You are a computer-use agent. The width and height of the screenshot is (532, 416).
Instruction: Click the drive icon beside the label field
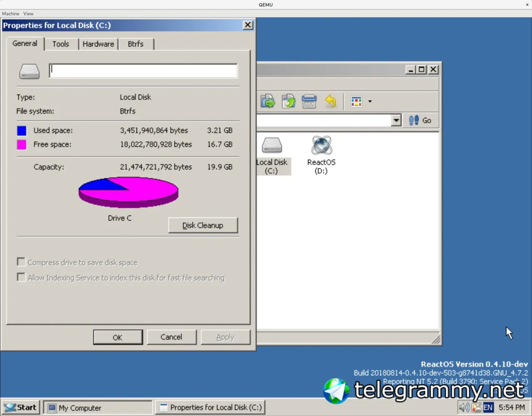(x=30, y=71)
